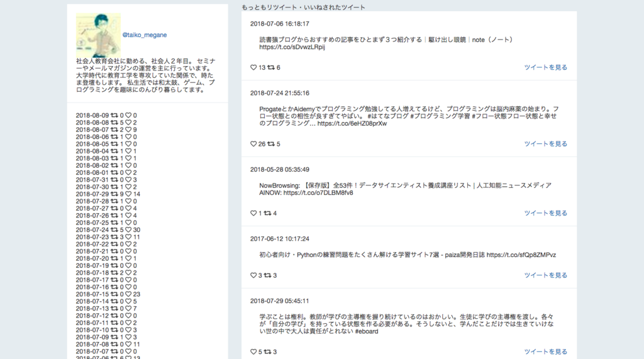Image resolution: width=644 pixels, height=359 pixels.
Task: Select the 2018-07-15 date in the list
Action: tap(92, 294)
